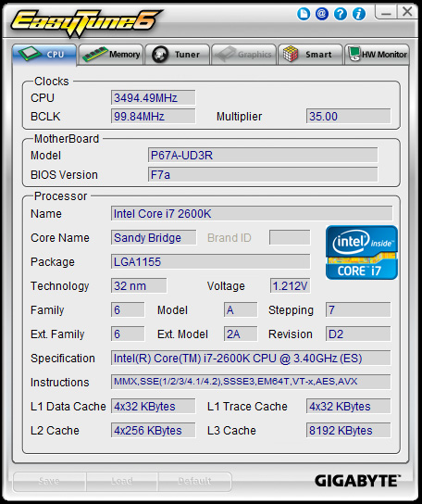
Task: Click the Load button
Action: point(122,481)
